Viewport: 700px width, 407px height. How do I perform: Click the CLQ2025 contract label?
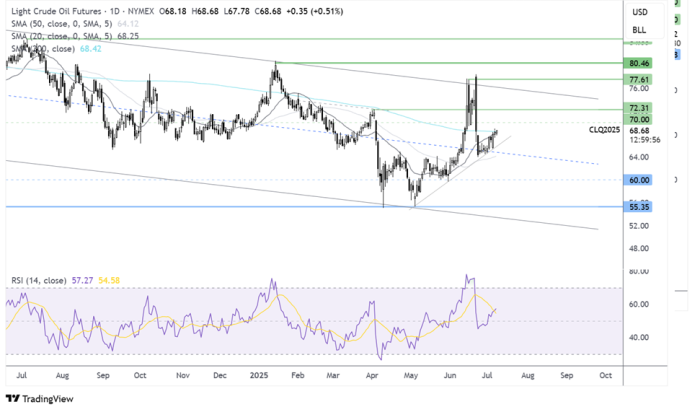pos(604,130)
